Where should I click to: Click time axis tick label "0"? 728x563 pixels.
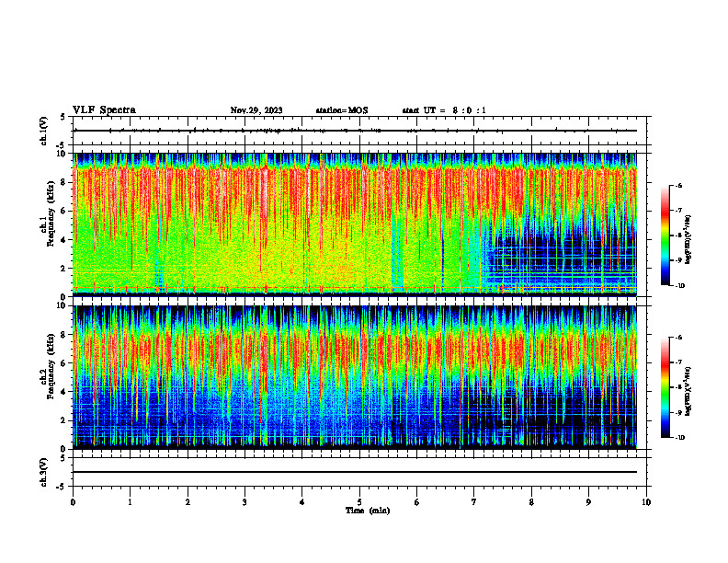(73, 502)
